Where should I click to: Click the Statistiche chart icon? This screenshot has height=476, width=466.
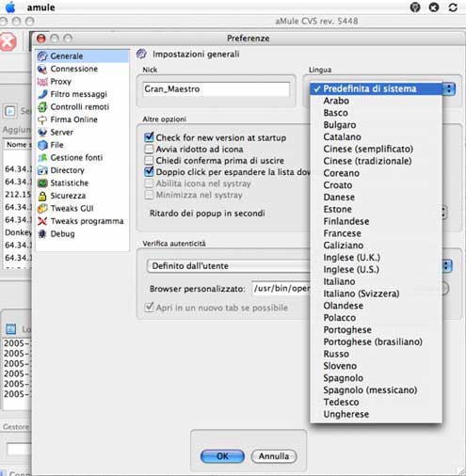42,183
